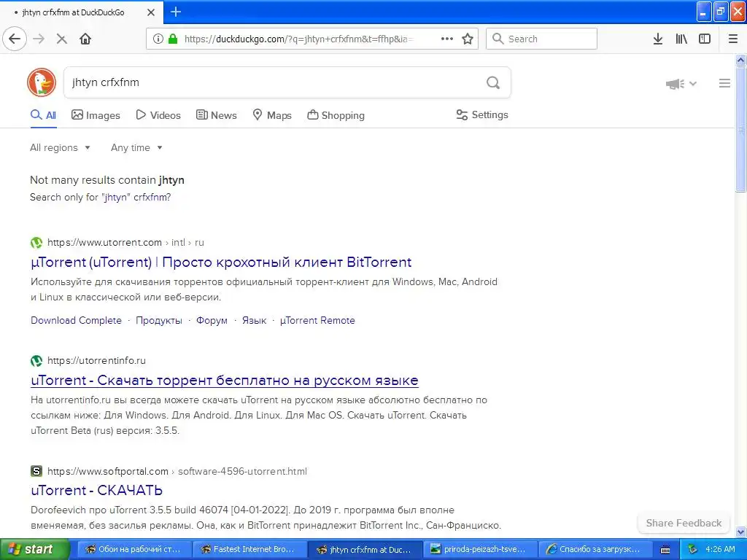
Task: Click the https://www.utorrent.com result URL
Action: [x=105, y=242]
